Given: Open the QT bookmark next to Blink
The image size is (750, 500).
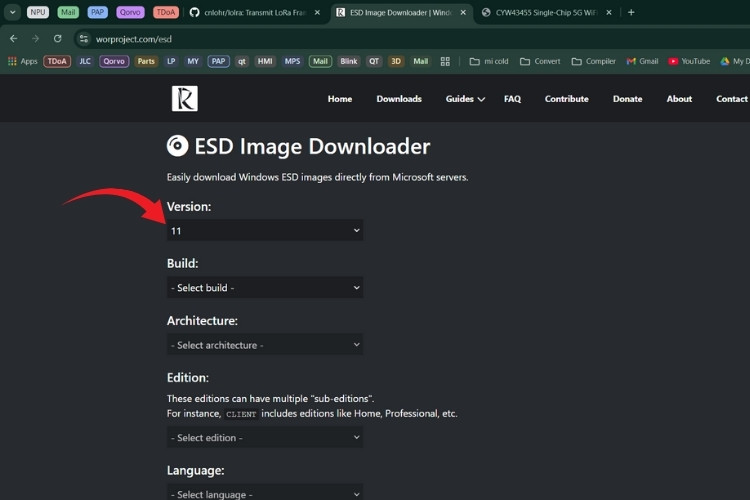Looking at the screenshot, I should point(374,61).
